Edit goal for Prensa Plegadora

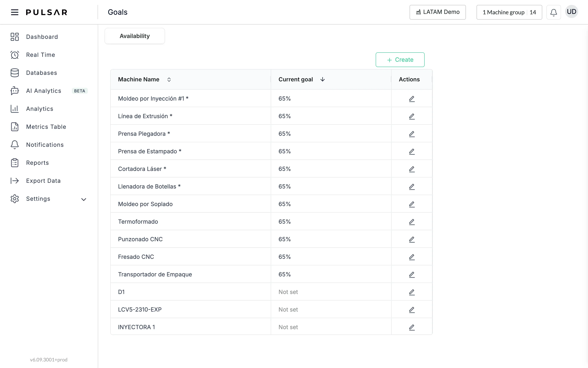412,134
